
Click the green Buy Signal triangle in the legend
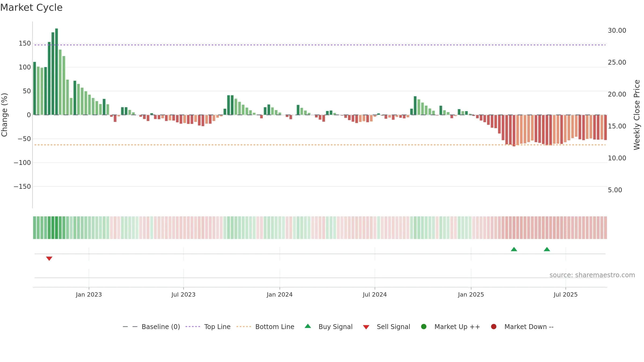tap(308, 326)
